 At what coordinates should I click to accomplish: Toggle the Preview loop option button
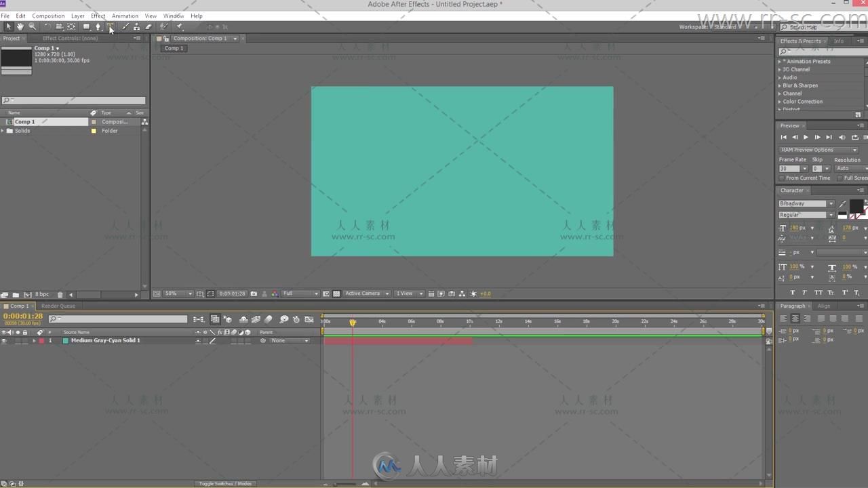click(x=854, y=138)
